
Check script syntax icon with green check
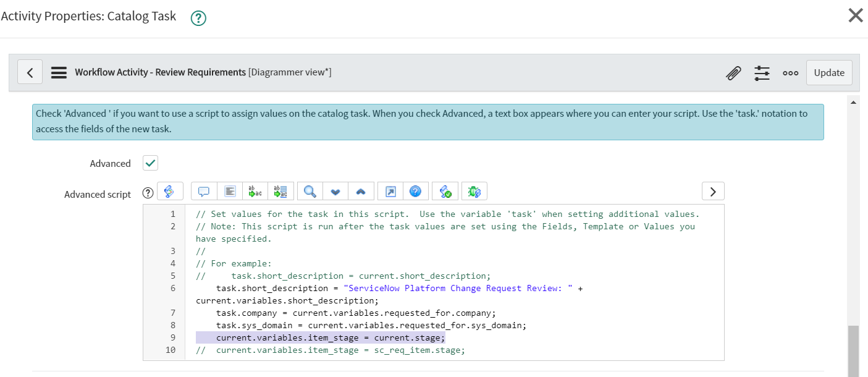click(445, 192)
